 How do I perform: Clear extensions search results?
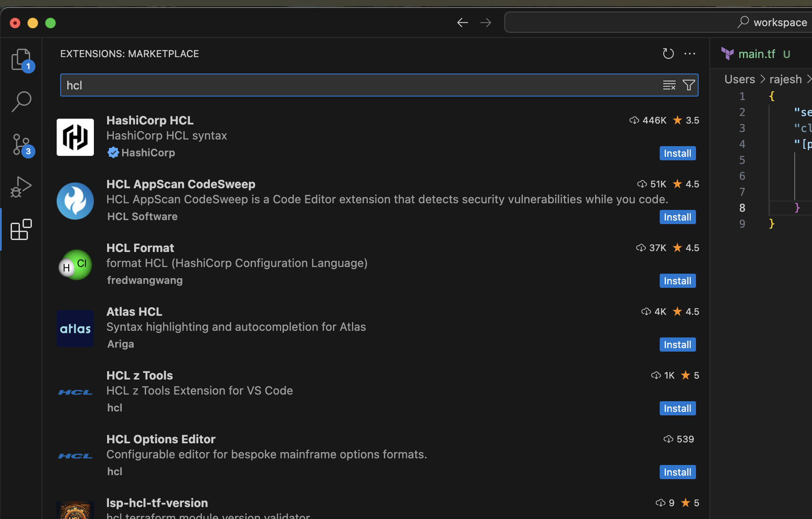[x=669, y=85]
